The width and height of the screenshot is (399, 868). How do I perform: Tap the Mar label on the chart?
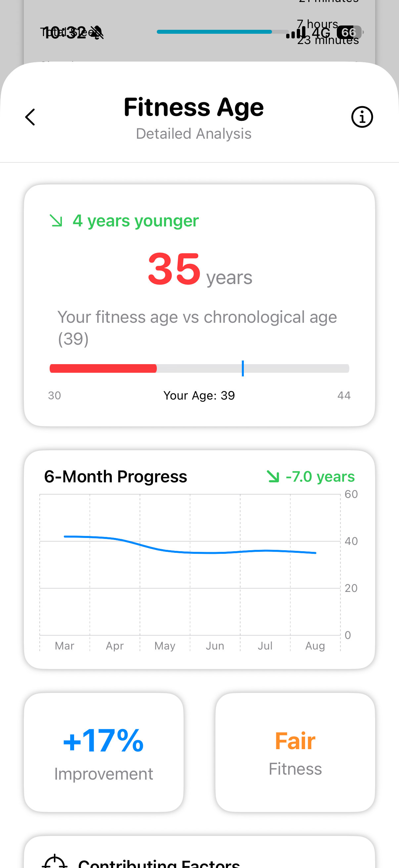[x=64, y=646]
